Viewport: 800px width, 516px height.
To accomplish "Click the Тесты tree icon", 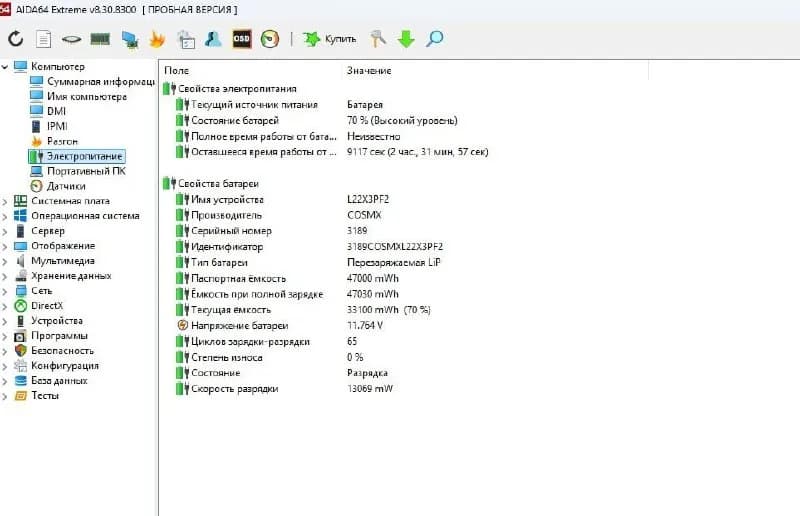I will (x=20, y=396).
